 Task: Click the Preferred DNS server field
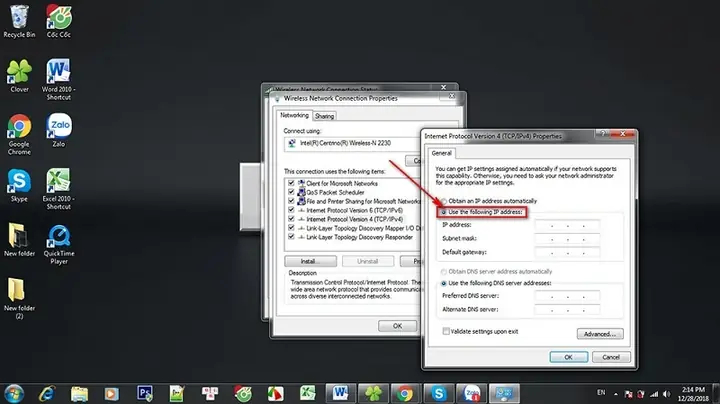pos(567,296)
